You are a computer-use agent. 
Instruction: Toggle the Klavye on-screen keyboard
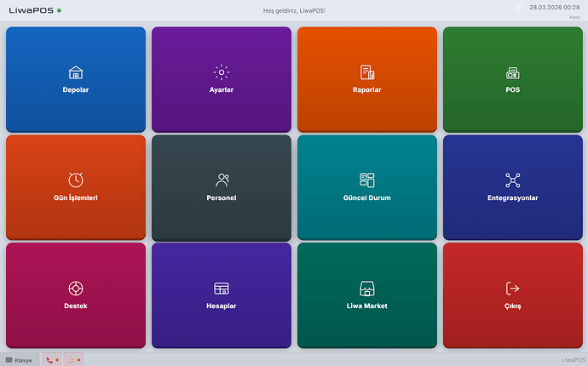tap(19, 360)
